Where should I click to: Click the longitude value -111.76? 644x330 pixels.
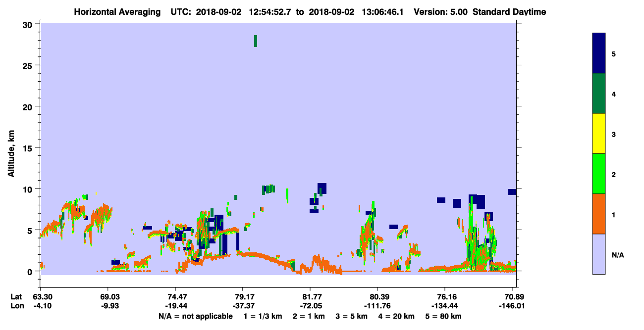click(377, 306)
